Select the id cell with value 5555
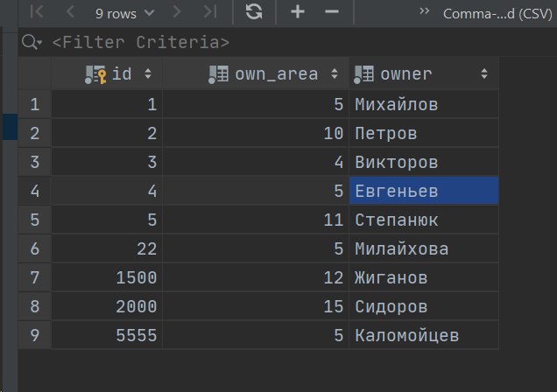 point(107,335)
